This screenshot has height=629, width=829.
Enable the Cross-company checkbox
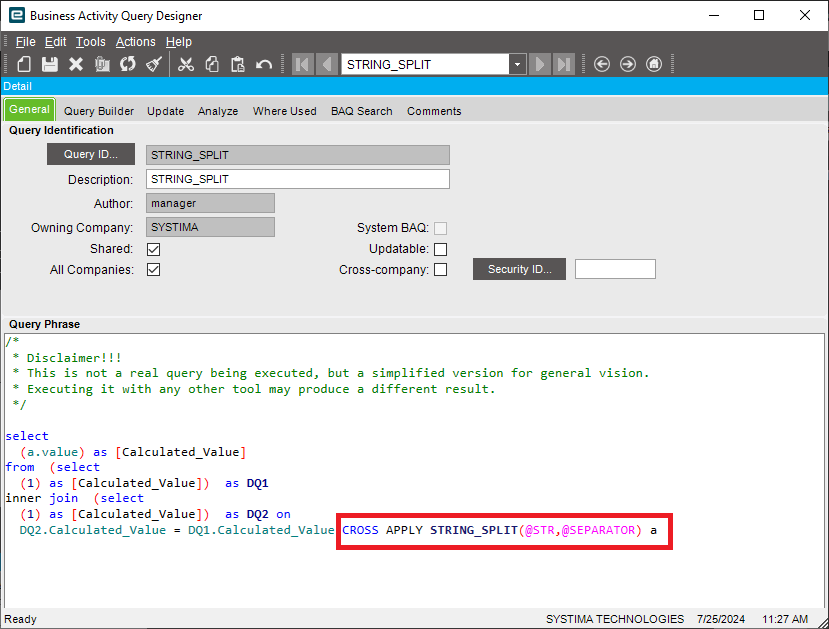[440, 270]
